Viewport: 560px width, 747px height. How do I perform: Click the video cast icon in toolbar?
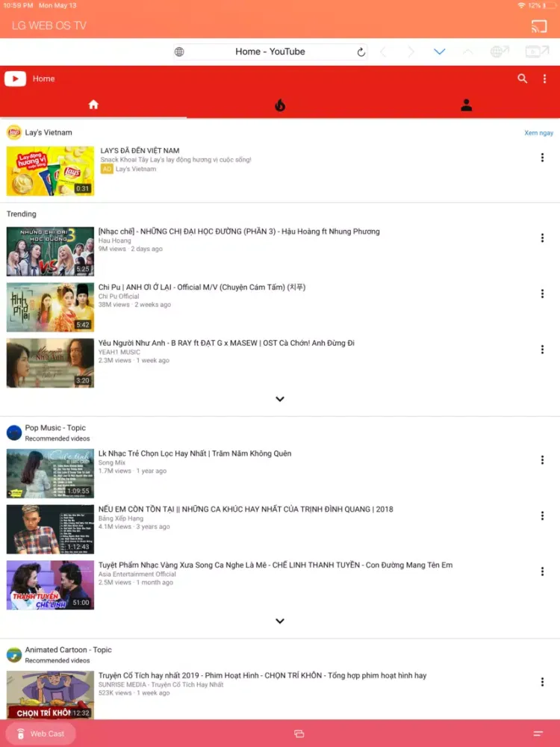point(537,52)
